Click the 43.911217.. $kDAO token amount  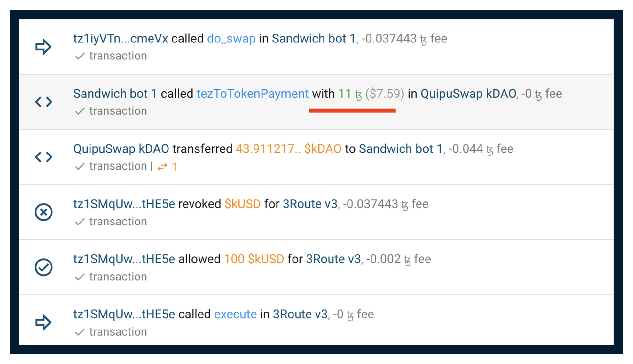(288, 149)
